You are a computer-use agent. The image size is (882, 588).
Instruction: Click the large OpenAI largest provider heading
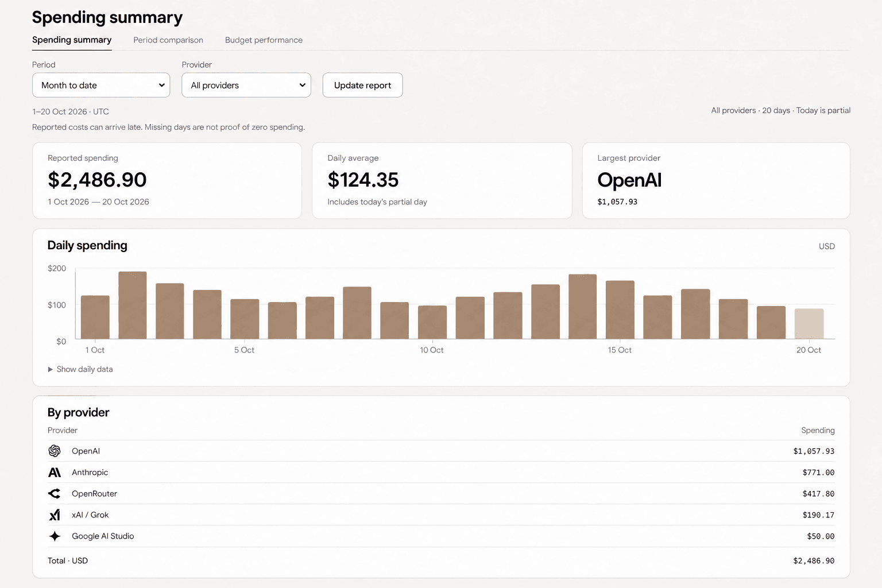(629, 180)
